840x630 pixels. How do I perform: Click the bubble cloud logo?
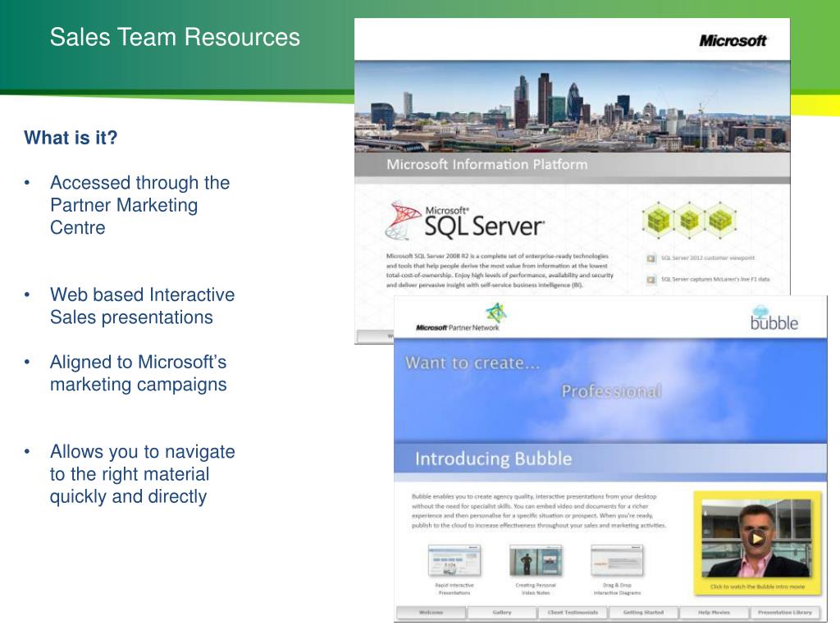pyautogui.click(x=774, y=318)
